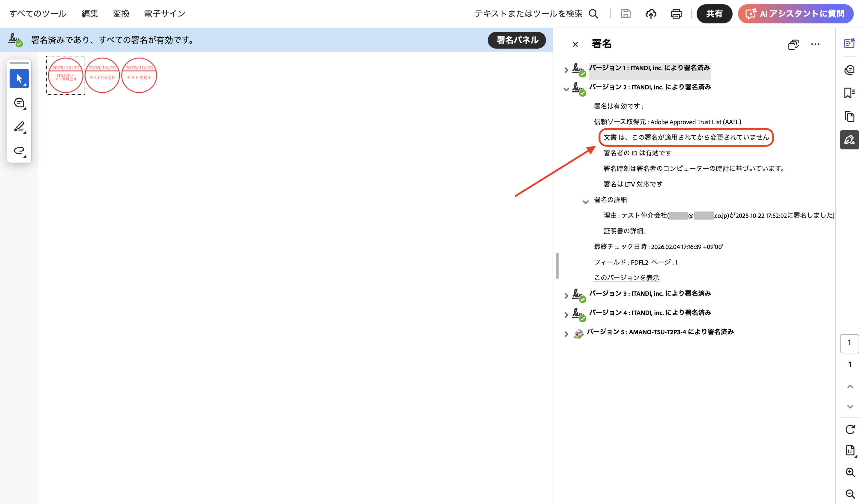Zoom in on the document
The image size is (864, 504).
pos(850,472)
